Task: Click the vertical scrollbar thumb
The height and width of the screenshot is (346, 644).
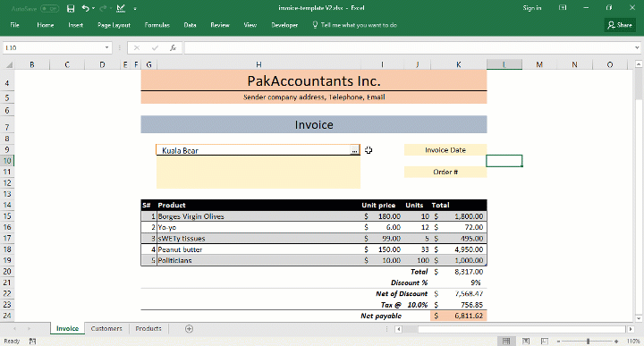Action: pyautogui.click(x=639, y=84)
